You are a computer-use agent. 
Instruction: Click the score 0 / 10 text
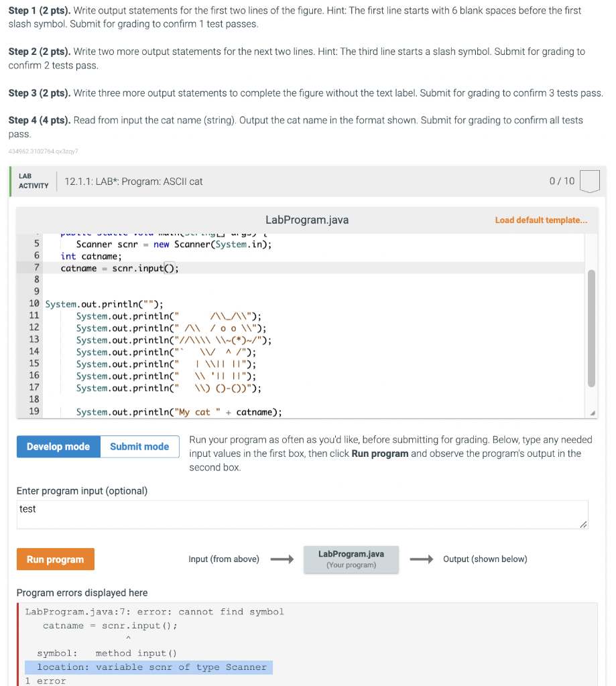tap(562, 181)
